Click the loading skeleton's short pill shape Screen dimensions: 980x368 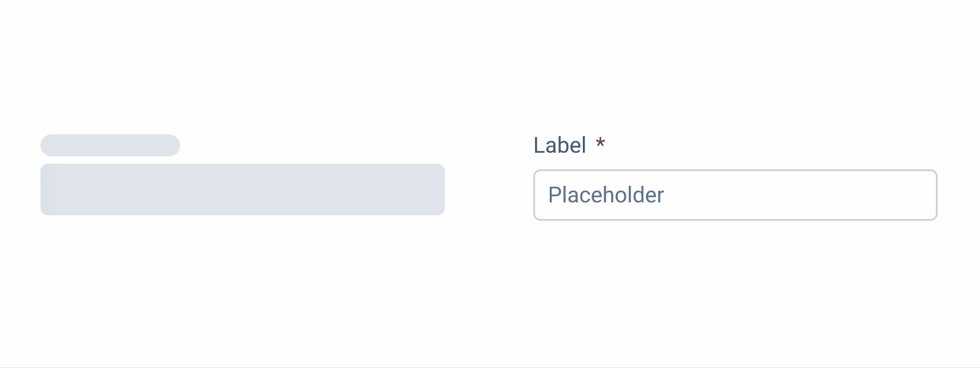(x=110, y=145)
